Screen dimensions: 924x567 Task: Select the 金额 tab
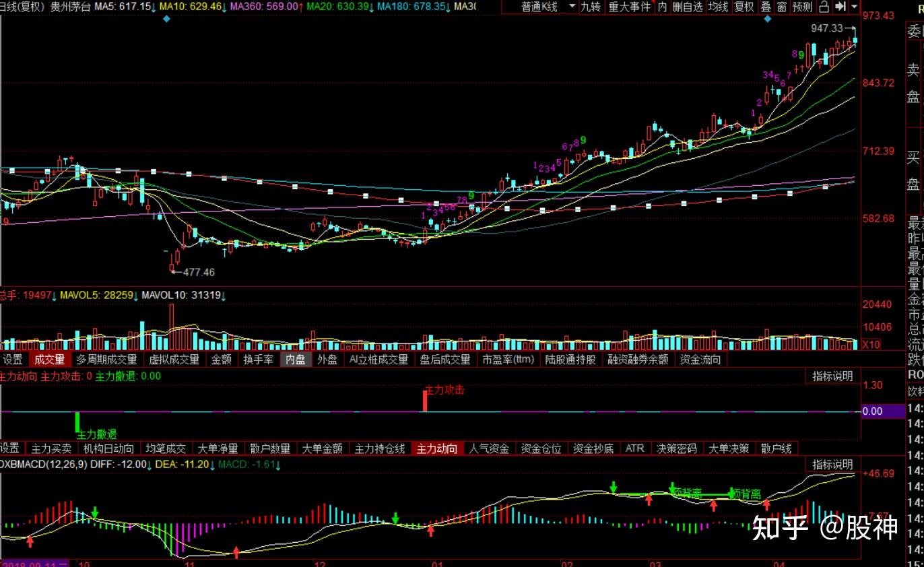point(222,360)
